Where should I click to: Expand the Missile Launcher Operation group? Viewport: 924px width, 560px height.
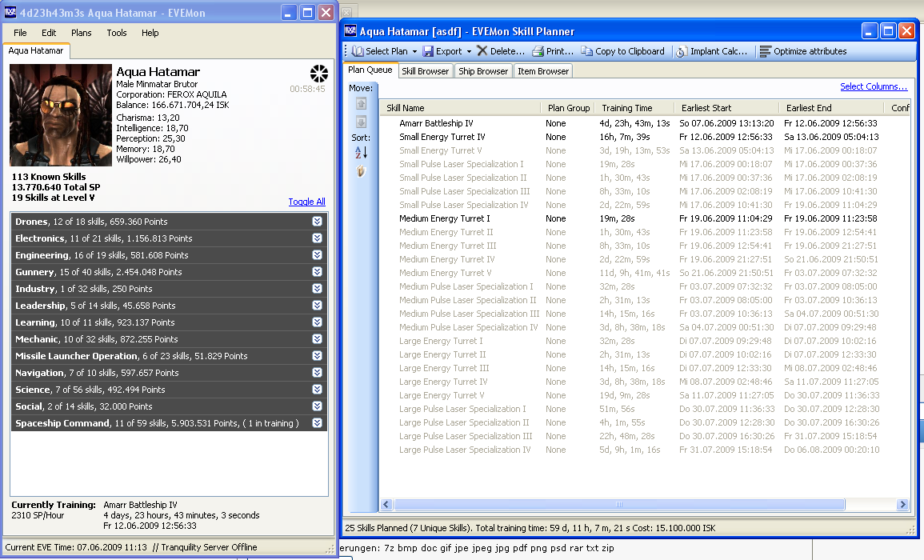click(317, 356)
